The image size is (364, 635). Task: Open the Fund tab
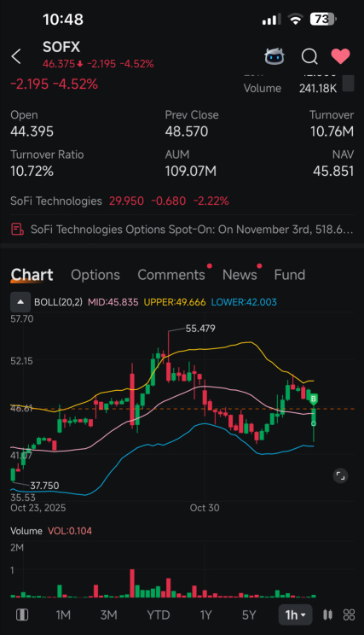(x=290, y=275)
